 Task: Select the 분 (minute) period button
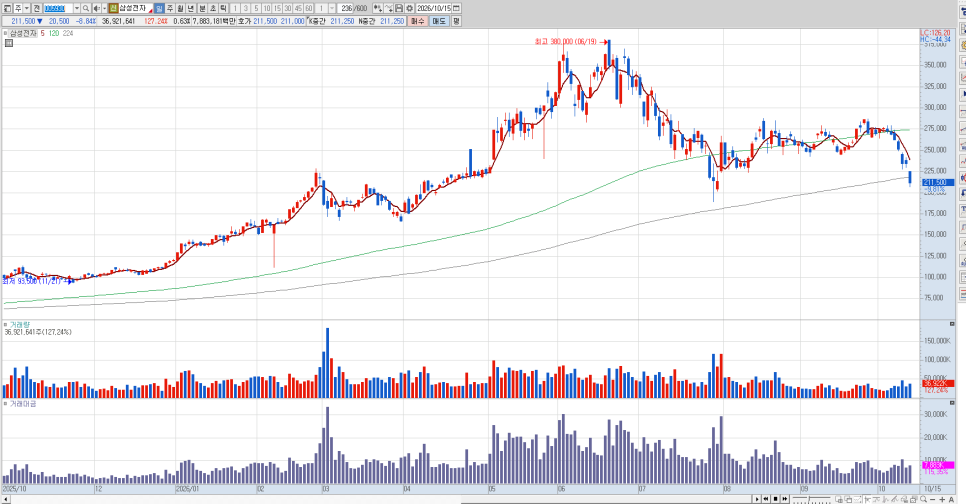coord(202,8)
